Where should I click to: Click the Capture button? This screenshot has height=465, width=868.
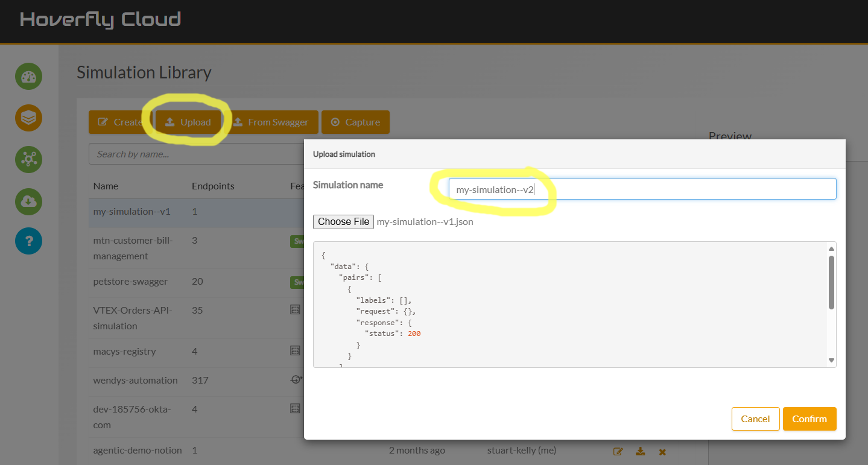(x=355, y=122)
